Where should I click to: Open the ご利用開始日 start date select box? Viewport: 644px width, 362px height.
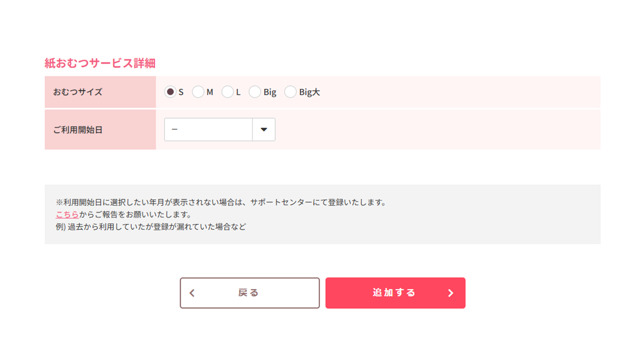click(208, 130)
